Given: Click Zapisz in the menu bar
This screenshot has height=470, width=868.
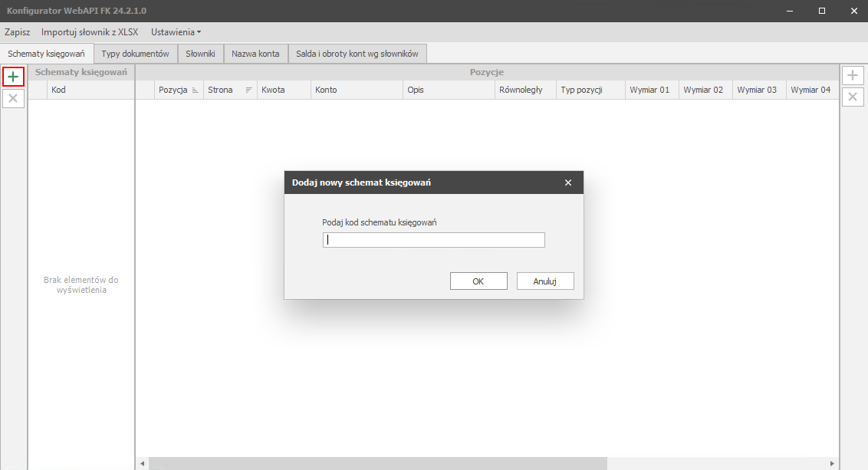Looking at the screenshot, I should (x=17, y=32).
